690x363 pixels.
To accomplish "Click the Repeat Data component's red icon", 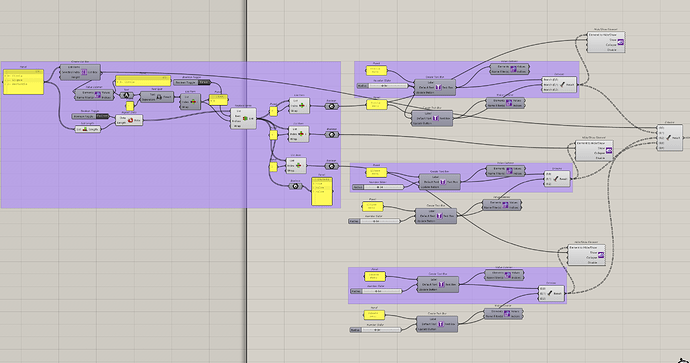I will [130, 120].
